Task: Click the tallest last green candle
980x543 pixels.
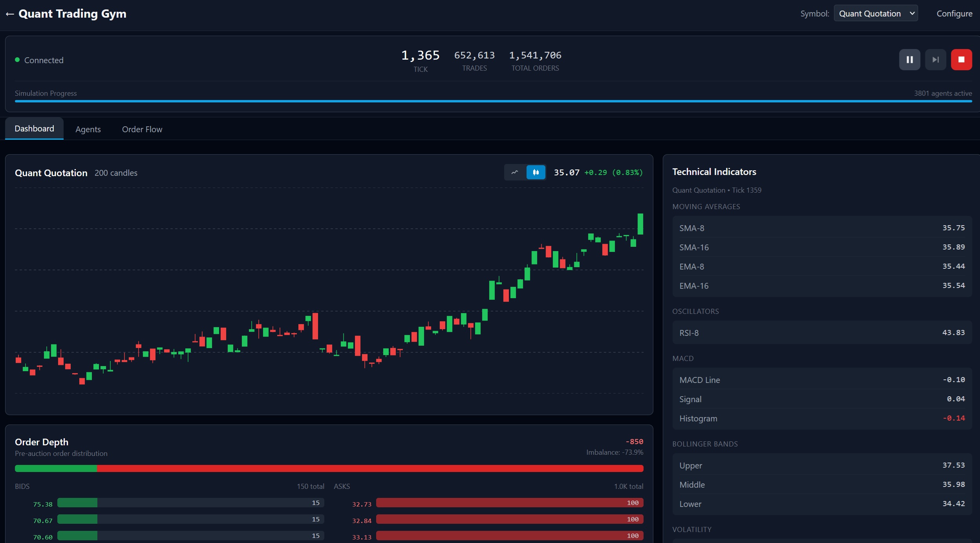Action: pyautogui.click(x=640, y=224)
